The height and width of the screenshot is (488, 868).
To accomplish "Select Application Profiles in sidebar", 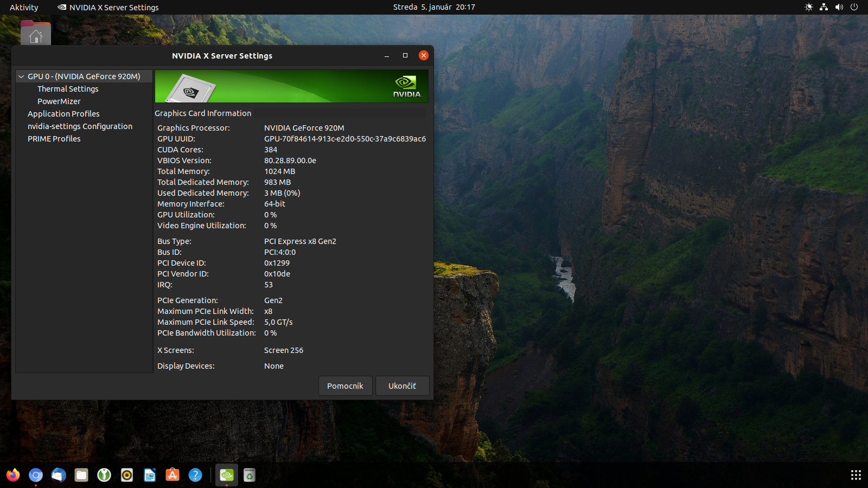I will click(x=63, y=114).
